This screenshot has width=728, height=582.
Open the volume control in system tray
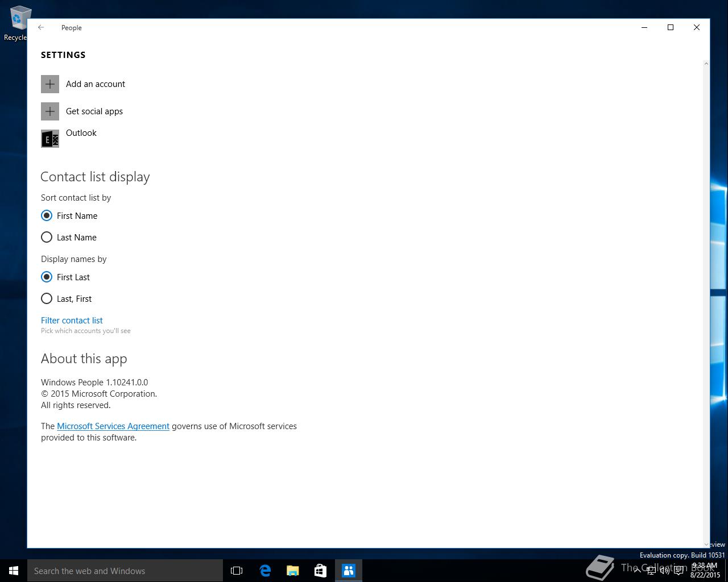click(665, 571)
